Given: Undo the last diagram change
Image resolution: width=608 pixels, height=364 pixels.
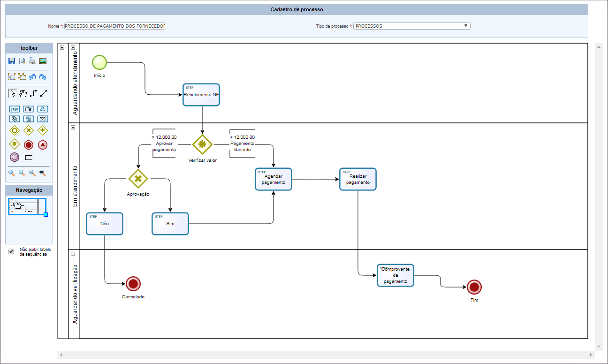Looking at the screenshot, I should tap(32, 76).
